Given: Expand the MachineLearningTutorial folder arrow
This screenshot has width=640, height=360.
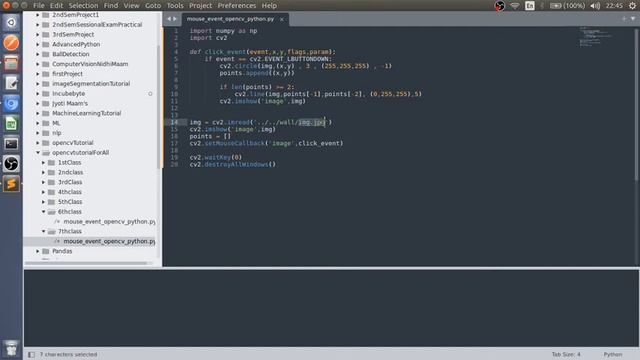Looking at the screenshot, I should coord(38,113).
